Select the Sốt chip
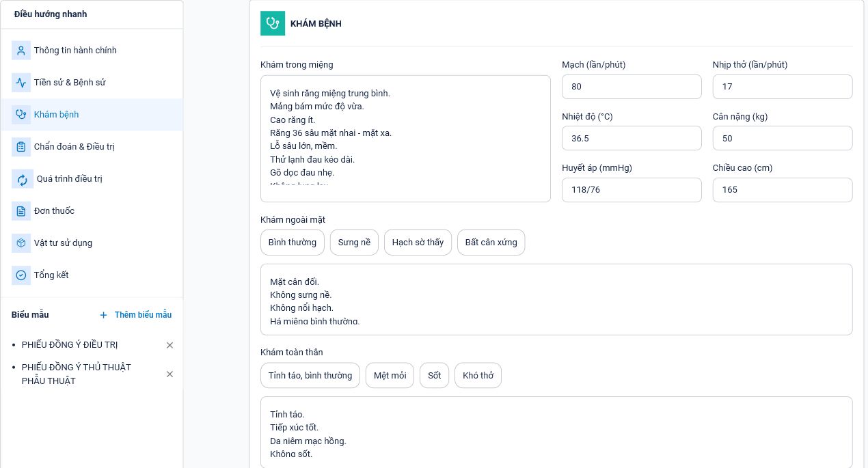 pos(435,376)
